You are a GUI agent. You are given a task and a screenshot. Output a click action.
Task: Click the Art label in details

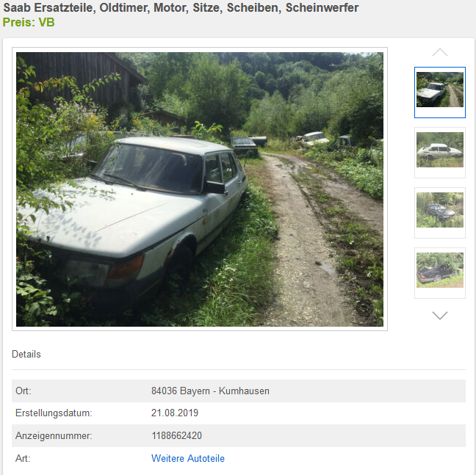(x=23, y=458)
